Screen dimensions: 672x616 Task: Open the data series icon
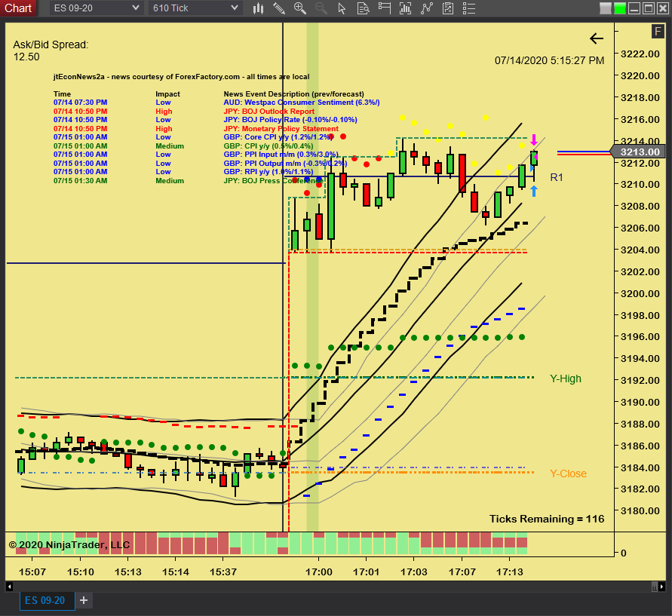coord(406,8)
